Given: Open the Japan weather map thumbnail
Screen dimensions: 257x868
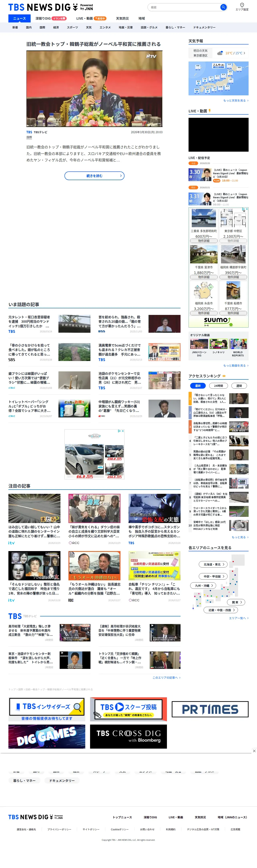Looking at the screenshot, I should pyautogui.click(x=219, y=78).
